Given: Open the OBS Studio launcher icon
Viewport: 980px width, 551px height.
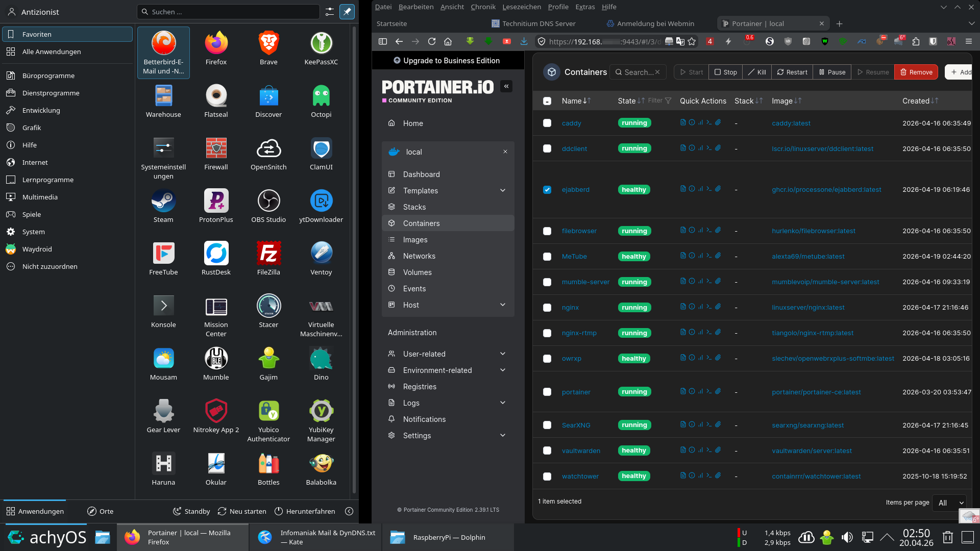Looking at the screenshot, I should tap(268, 201).
